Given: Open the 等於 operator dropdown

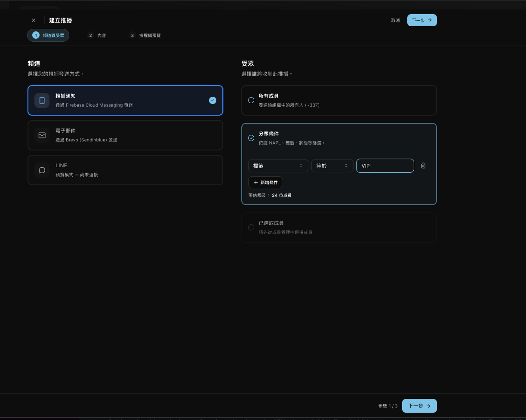Looking at the screenshot, I should pyautogui.click(x=332, y=166).
